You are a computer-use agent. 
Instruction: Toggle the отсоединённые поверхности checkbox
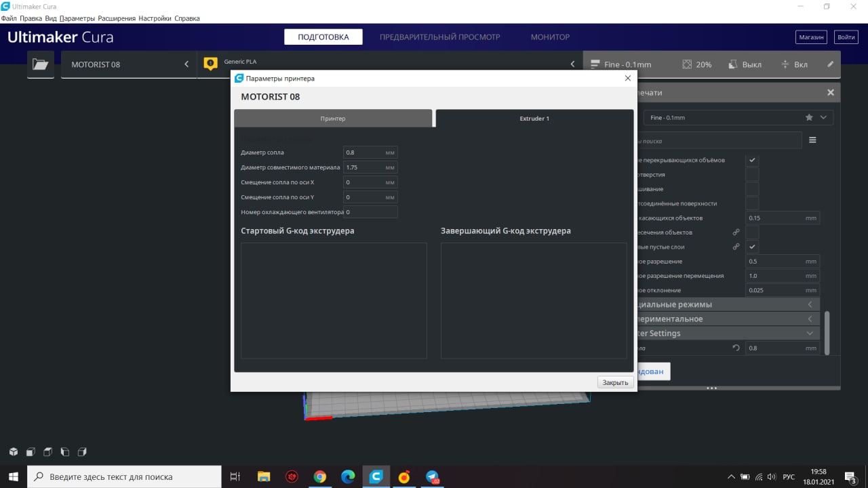click(752, 203)
